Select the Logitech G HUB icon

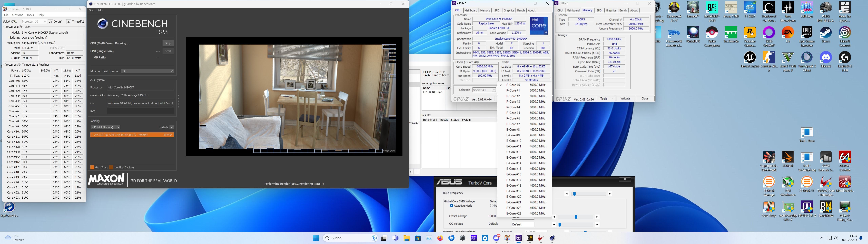(x=845, y=62)
